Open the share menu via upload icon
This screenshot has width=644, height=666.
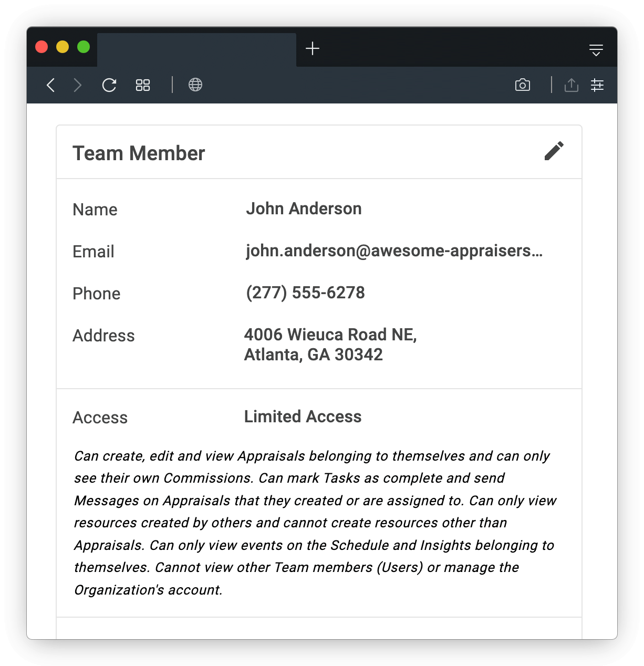click(x=572, y=85)
